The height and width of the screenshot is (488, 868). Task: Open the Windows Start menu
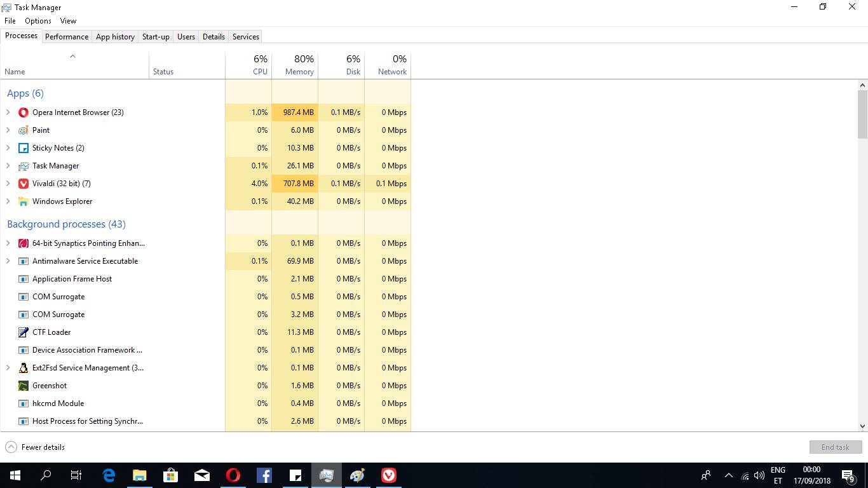(x=15, y=475)
